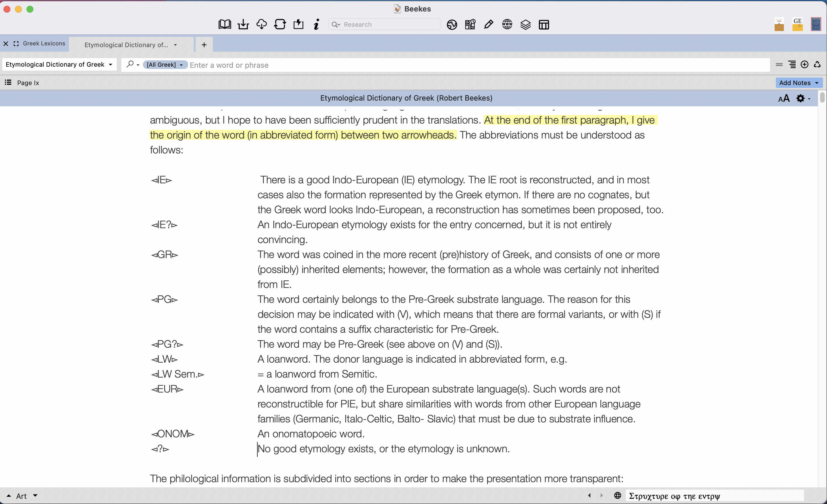This screenshot has width=827, height=504.
Task: Click the AA text size button
Action: pos(784,98)
